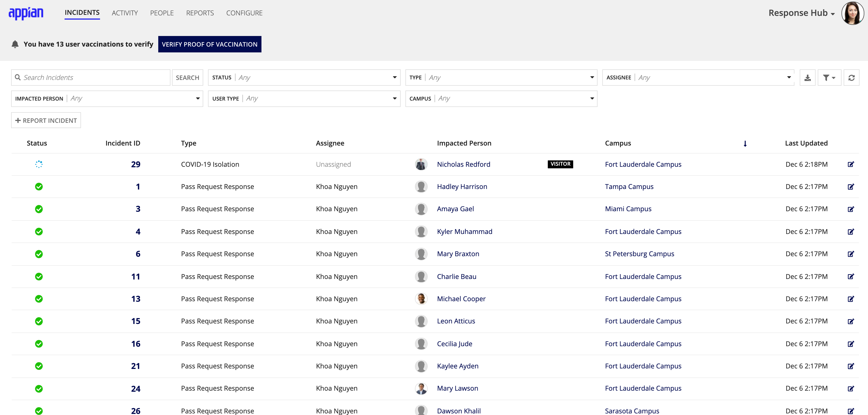Edit incident 29 using pencil icon
The width and height of the screenshot is (868, 415).
[x=851, y=164]
